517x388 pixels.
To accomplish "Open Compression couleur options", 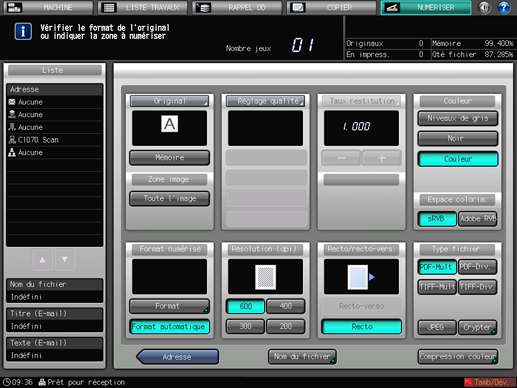I will [458, 357].
